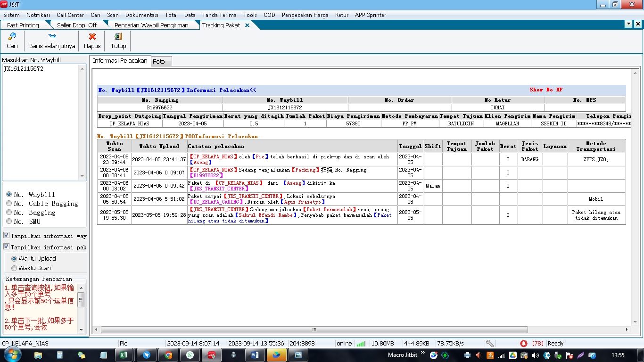Switch to the Fast Printing tab
Screen dimensions: 644x362
tap(23, 25)
